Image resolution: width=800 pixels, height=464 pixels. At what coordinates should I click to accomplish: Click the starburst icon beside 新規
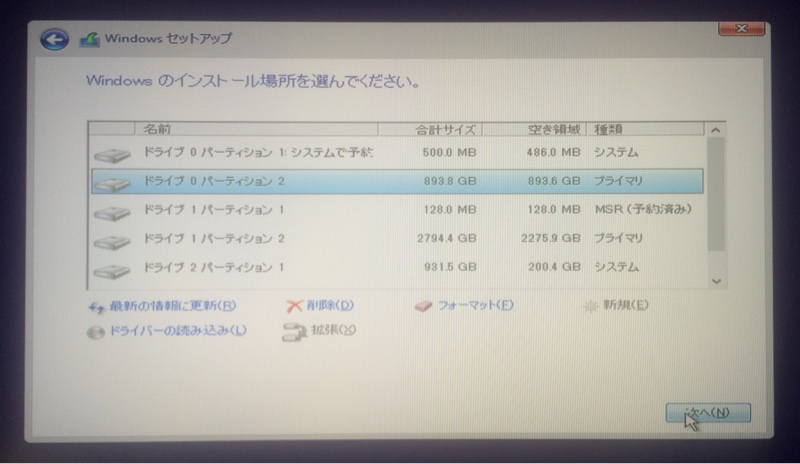(590, 306)
